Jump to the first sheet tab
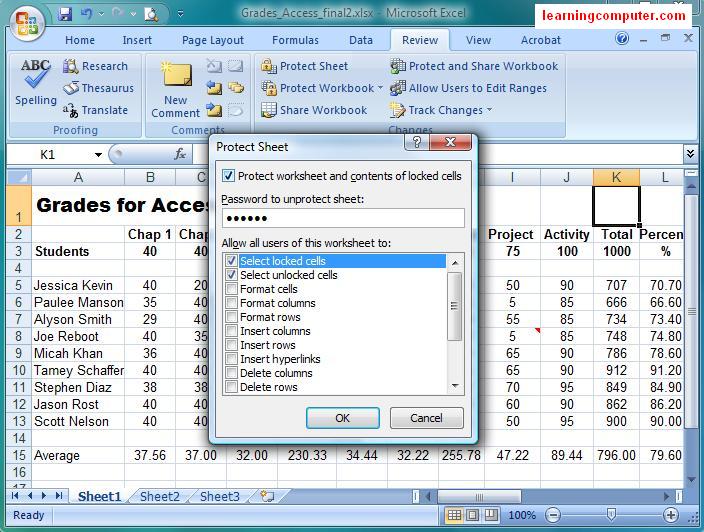The height and width of the screenshot is (532, 704). [16, 496]
